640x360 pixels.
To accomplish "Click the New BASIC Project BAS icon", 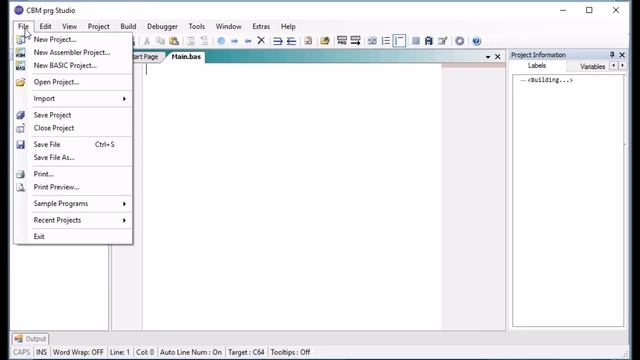I will tap(20, 65).
